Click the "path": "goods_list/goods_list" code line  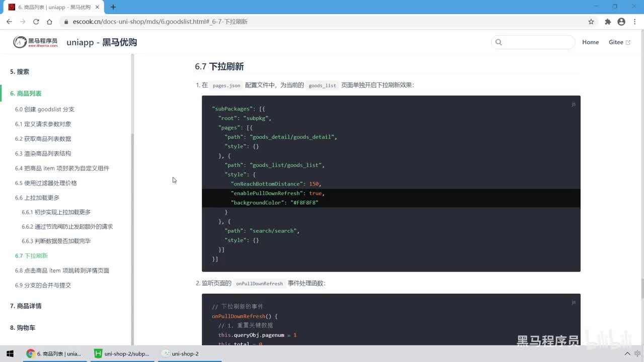click(x=275, y=165)
